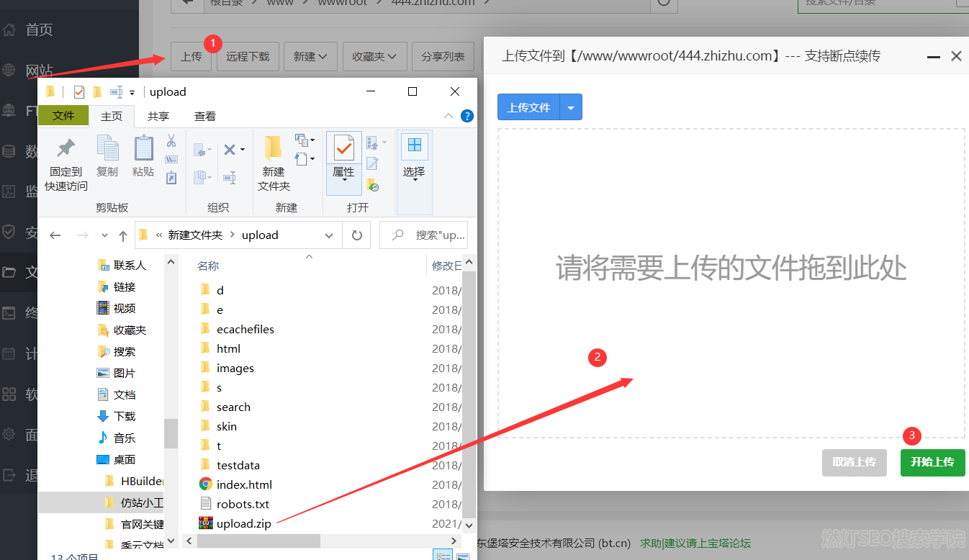This screenshot has height=560, width=969.
Task: Click the New folder (新建文件夹) icon
Action: 273,148
